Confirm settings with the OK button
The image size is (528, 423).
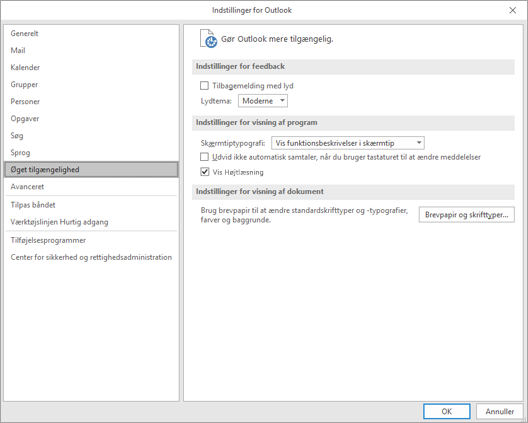click(447, 411)
